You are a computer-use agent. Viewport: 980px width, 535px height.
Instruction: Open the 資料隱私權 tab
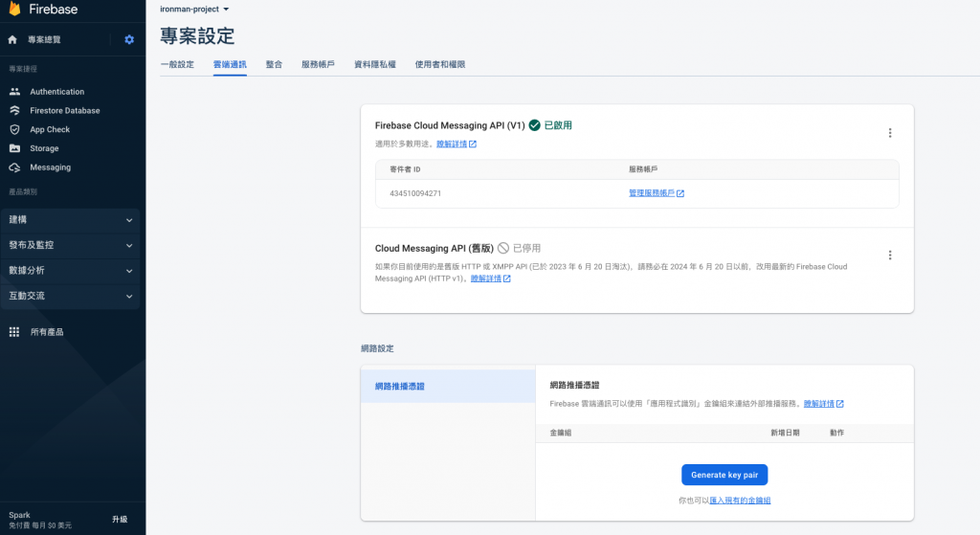(x=375, y=64)
